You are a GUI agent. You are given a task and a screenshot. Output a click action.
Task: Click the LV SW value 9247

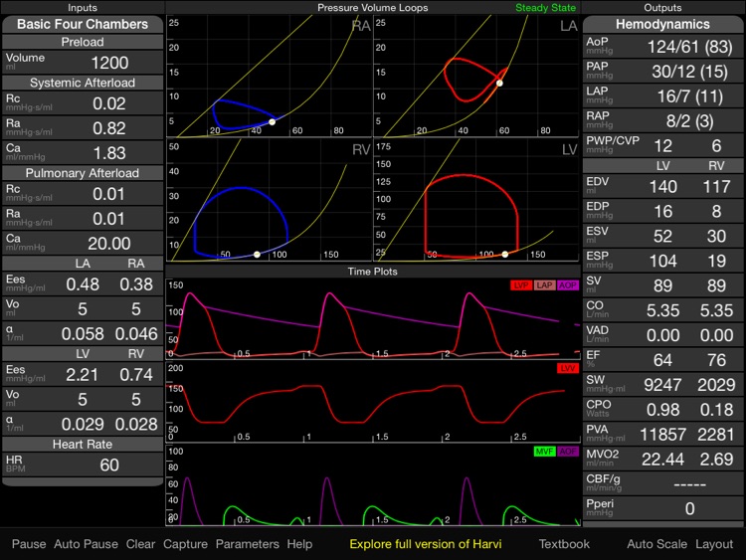pos(662,384)
